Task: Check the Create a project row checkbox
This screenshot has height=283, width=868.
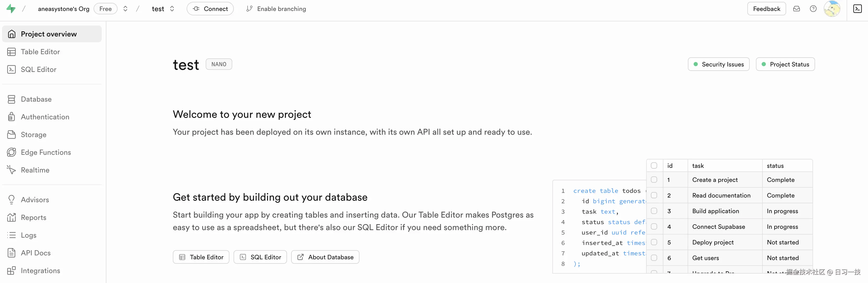Action: point(654,180)
